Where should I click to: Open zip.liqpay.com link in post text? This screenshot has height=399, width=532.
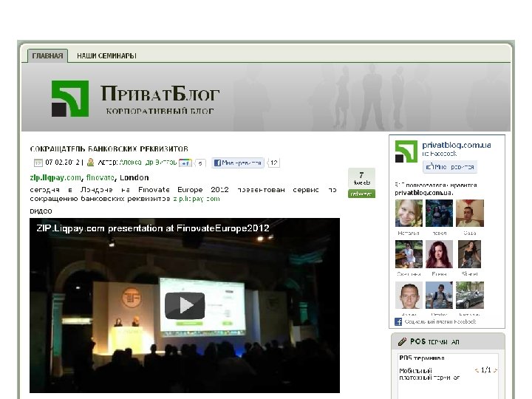tap(197, 199)
